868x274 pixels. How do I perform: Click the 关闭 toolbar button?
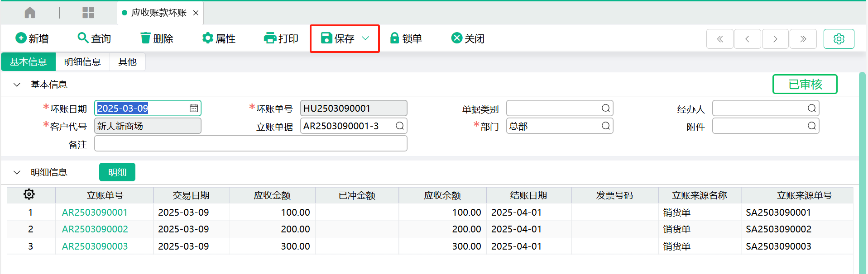[468, 38]
